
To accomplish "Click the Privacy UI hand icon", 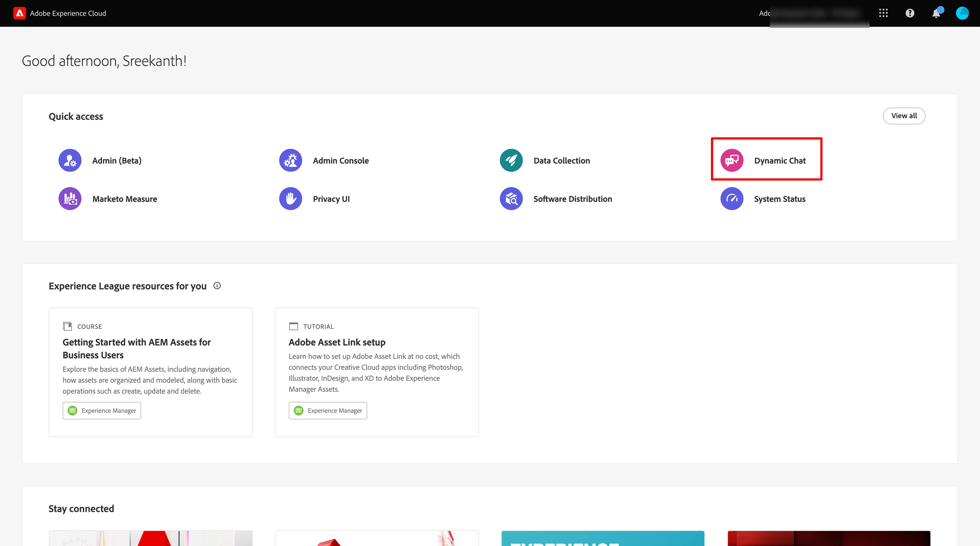I will click(x=290, y=199).
